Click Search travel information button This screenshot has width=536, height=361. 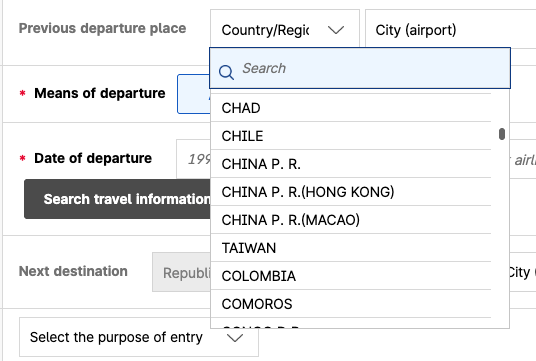tap(117, 199)
